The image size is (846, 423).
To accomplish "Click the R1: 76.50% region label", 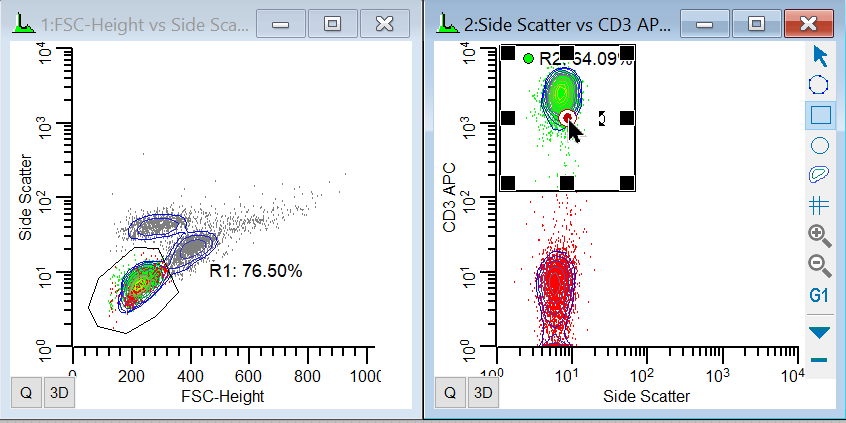I will tap(256, 270).
